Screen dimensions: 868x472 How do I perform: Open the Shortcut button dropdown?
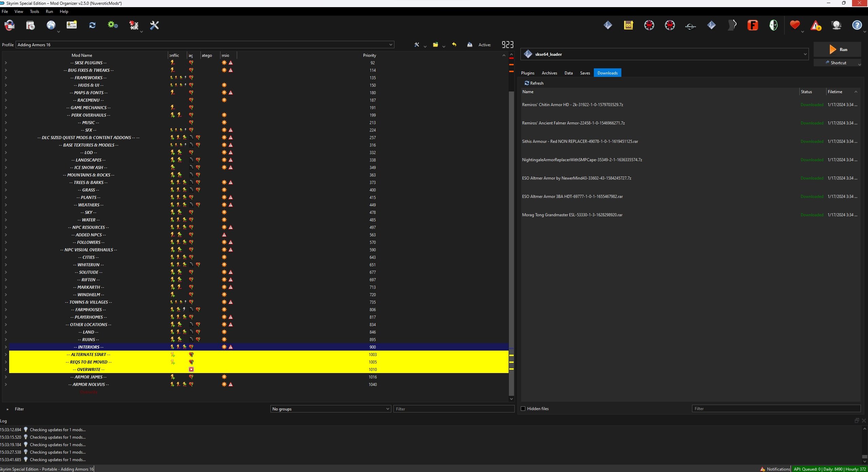click(x=860, y=64)
